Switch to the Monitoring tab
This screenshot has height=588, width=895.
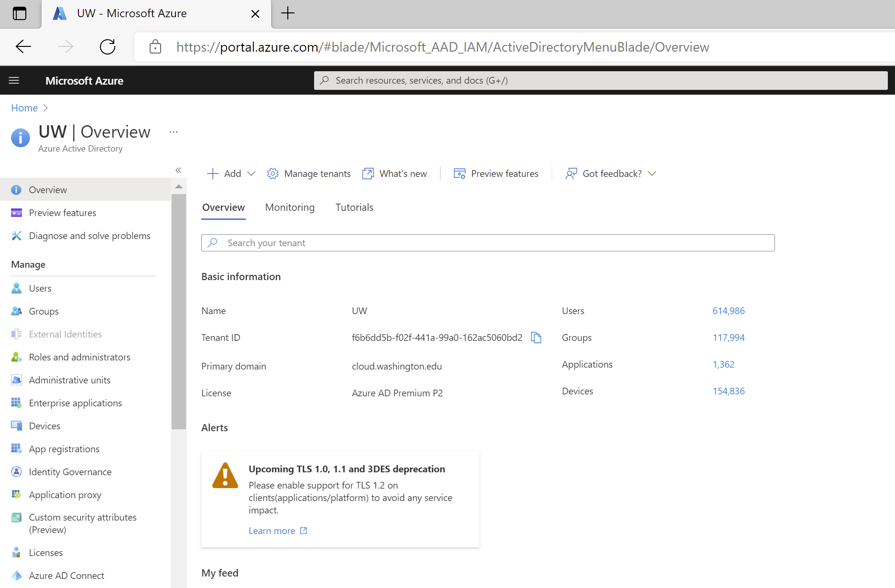[x=290, y=207]
